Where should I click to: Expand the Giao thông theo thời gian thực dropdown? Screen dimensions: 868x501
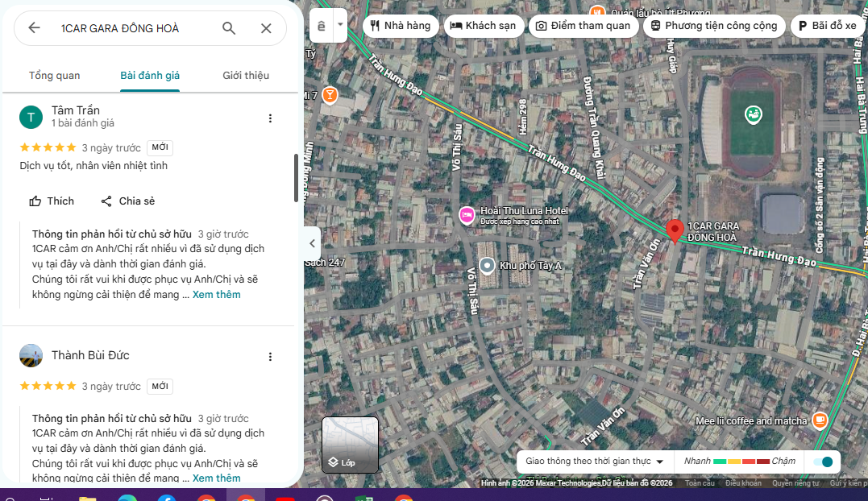point(595,462)
